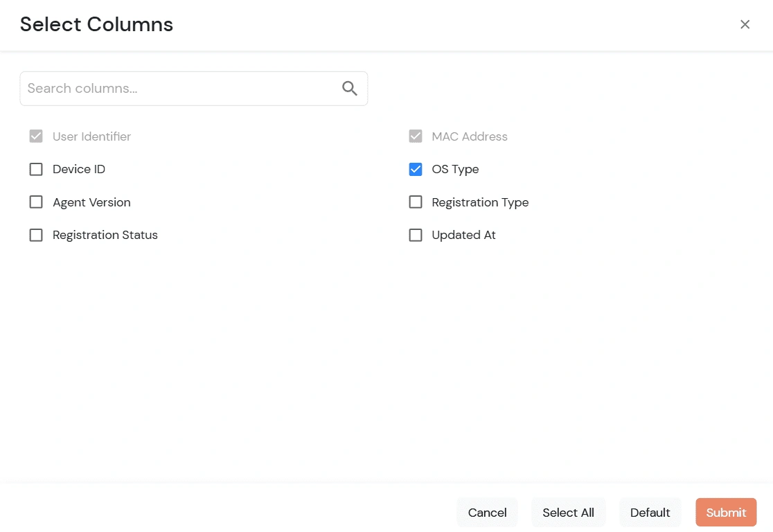Screen dimensions: 773x532
Task: Click the Select All button
Action: [x=568, y=513]
